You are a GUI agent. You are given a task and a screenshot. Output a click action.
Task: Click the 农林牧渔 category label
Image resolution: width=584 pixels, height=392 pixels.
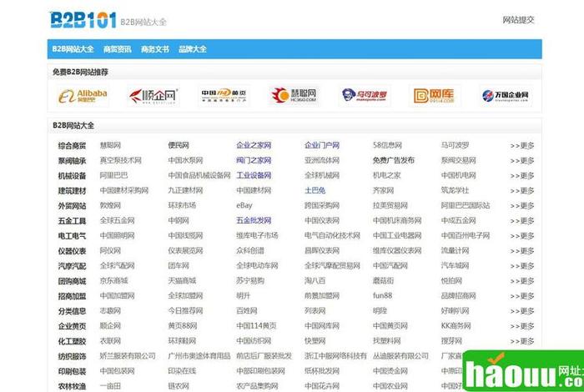(x=72, y=386)
